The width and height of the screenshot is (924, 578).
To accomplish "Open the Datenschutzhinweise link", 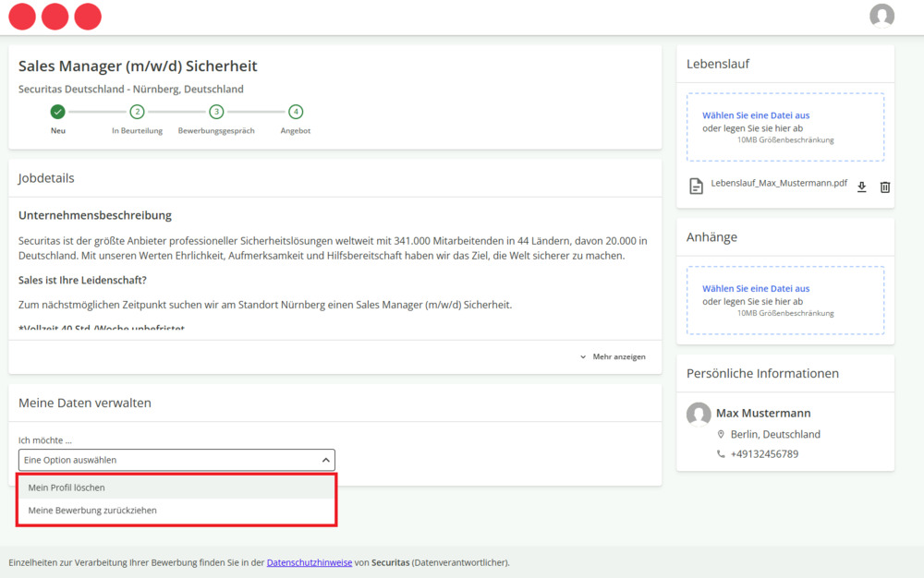I will coord(310,562).
